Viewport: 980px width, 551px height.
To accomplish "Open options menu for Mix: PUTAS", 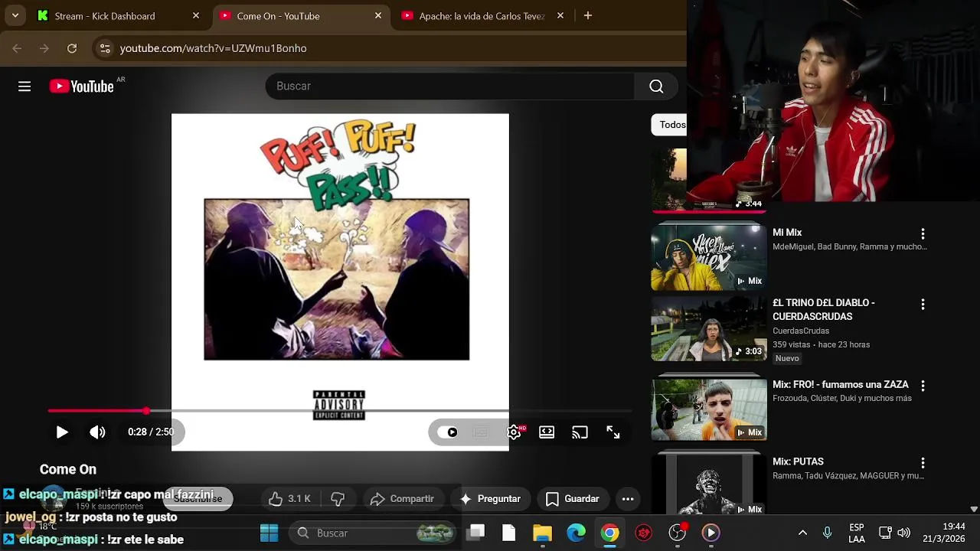I will (x=923, y=463).
